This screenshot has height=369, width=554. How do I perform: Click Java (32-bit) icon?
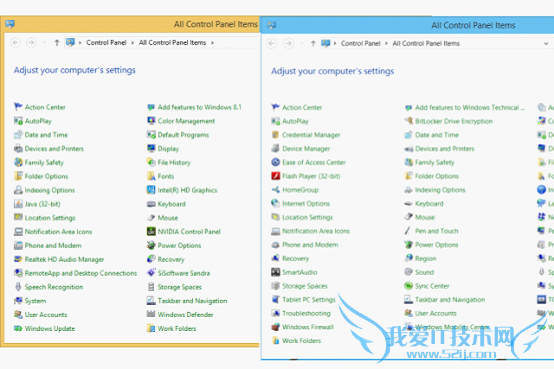point(18,204)
